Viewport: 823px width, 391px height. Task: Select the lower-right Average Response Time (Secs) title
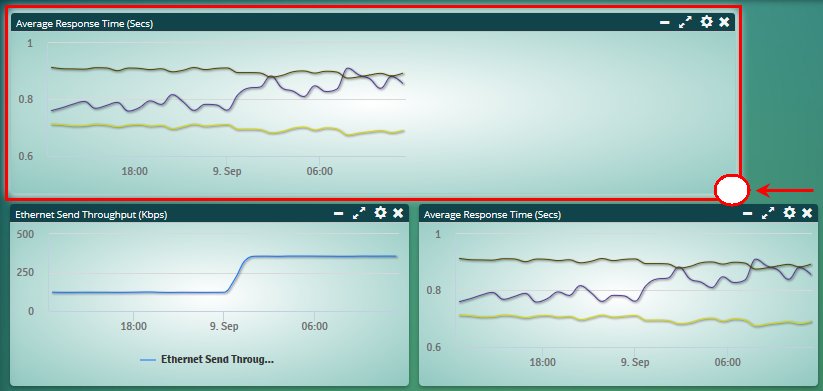point(492,215)
